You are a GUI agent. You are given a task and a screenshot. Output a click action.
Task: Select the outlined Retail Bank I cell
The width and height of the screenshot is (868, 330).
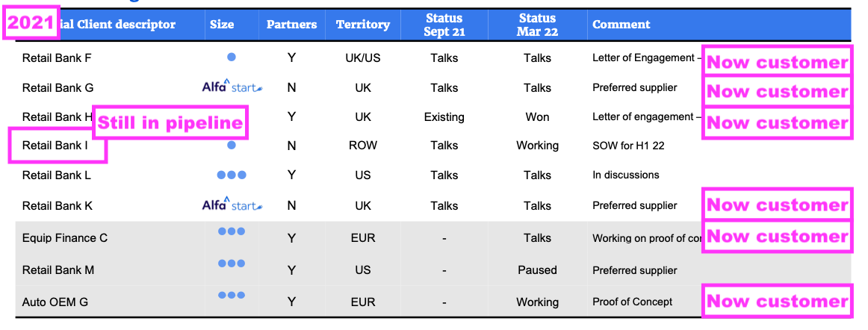coord(57,146)
